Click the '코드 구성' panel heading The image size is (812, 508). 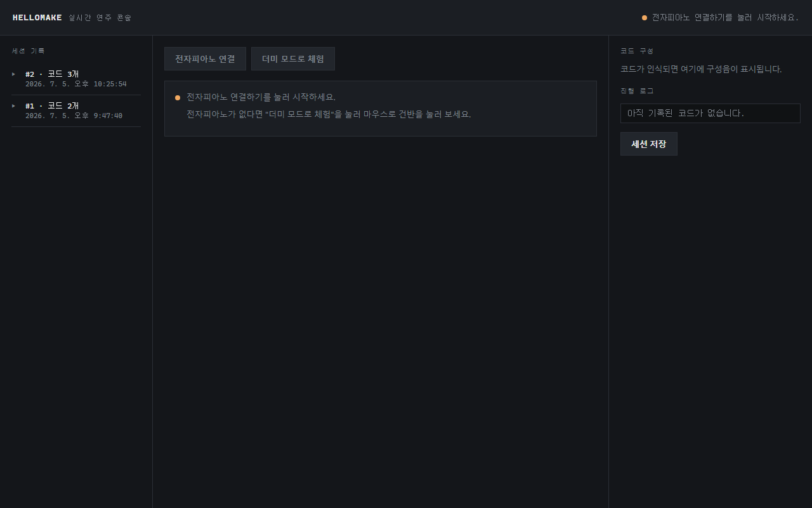(x=637, y=51)
